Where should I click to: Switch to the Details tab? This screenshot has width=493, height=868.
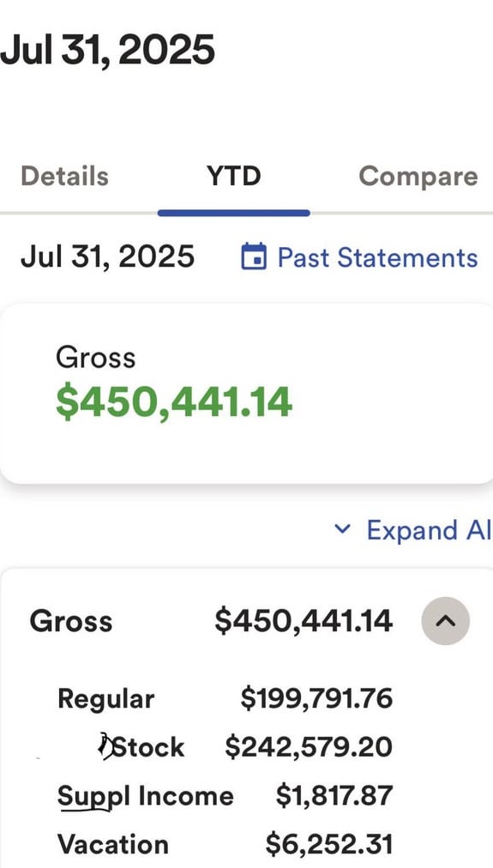tap(65, 176)
